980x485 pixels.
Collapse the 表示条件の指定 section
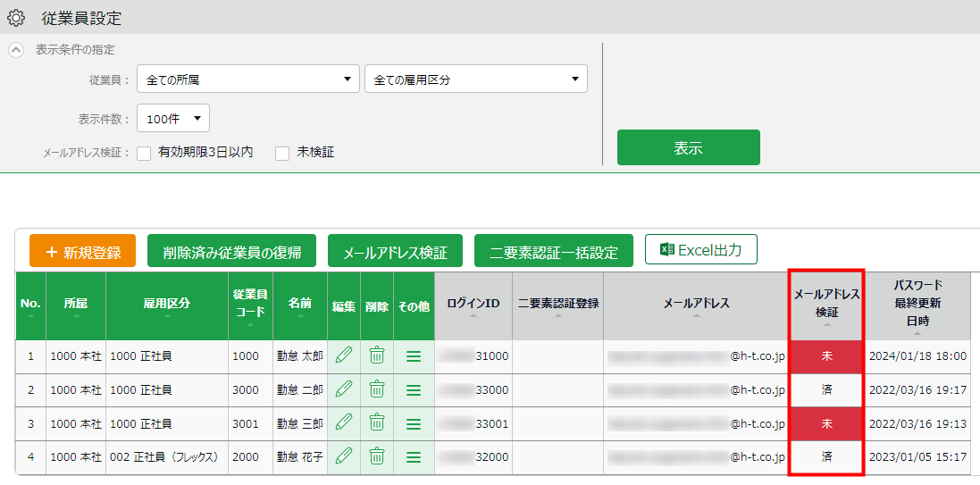coord(16,50)
